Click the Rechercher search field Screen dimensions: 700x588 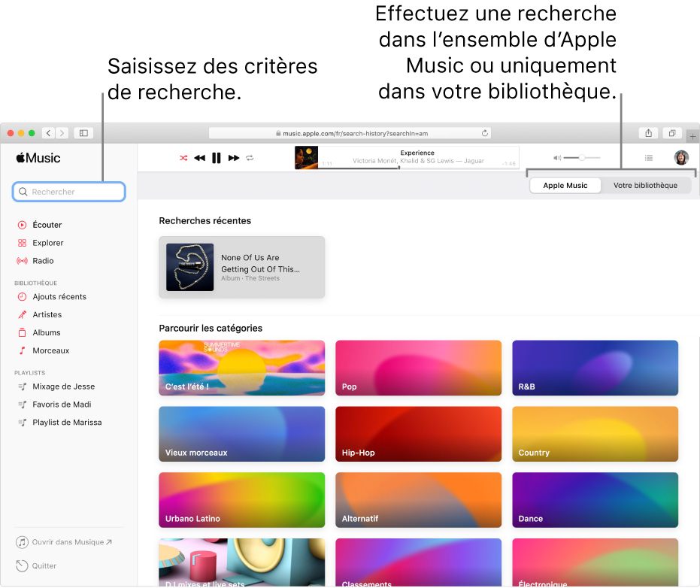[68, 192]
